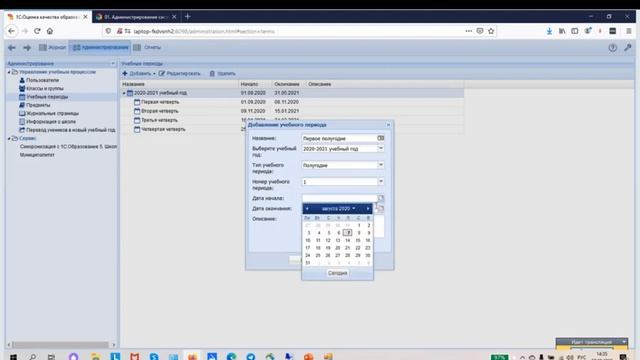Close the Добавление учебного периода dialog
This screenshot has width=640, height=360.
coord(388,125)
